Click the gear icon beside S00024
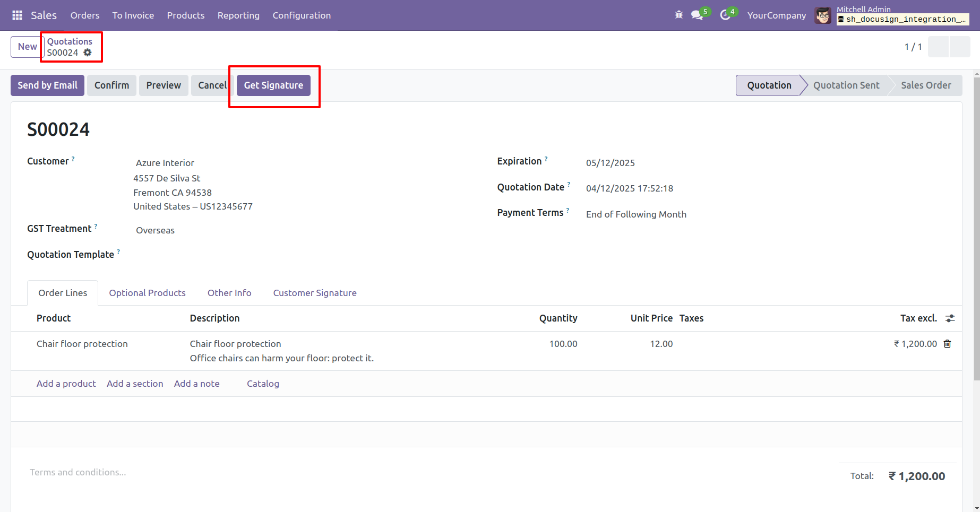The height and width of the screenshot is (512, 980). point(88,53)
